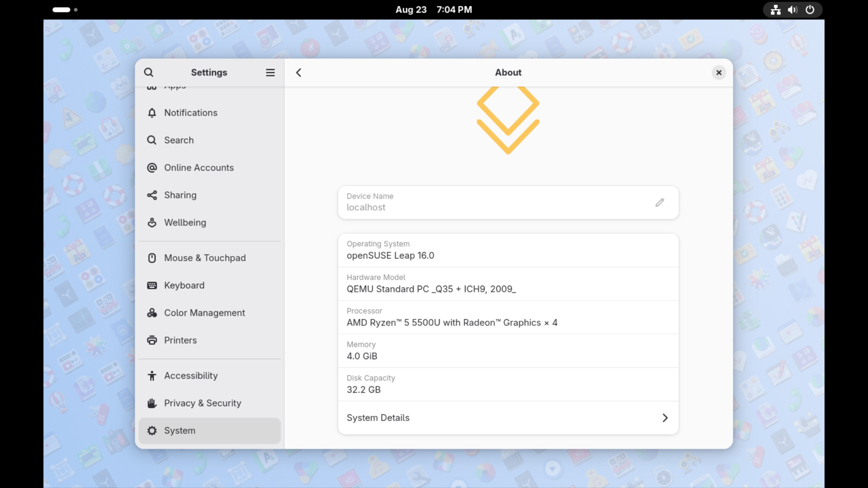The image size is (868, 488).
Task: Click the About title in header
Action: 508,72
